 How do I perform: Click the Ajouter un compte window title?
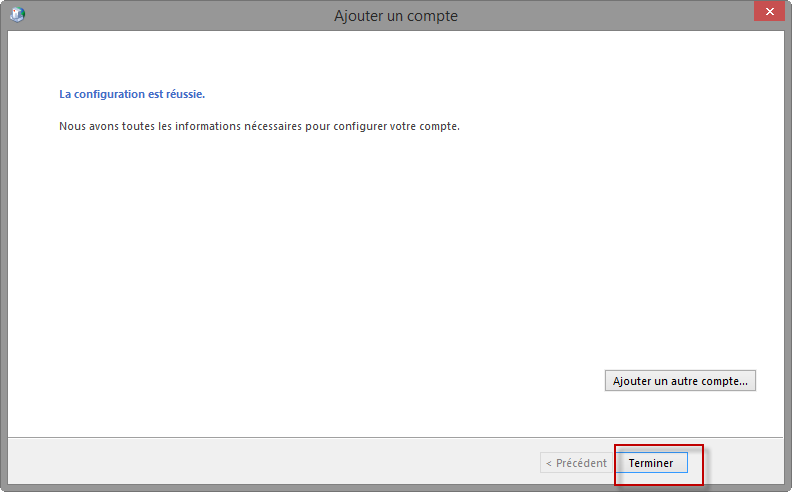point(395,16)
